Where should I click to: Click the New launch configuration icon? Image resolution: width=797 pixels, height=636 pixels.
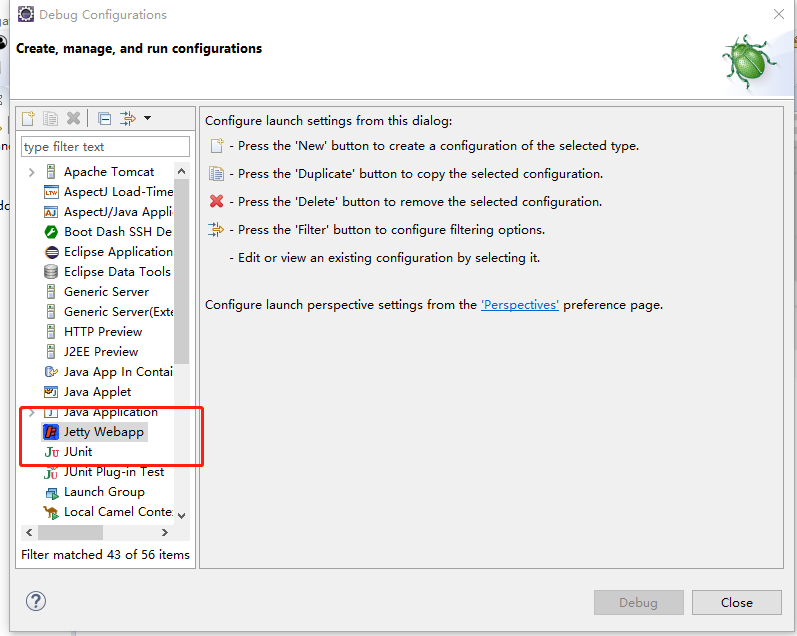pyautogui.click(x=28, y=118)
